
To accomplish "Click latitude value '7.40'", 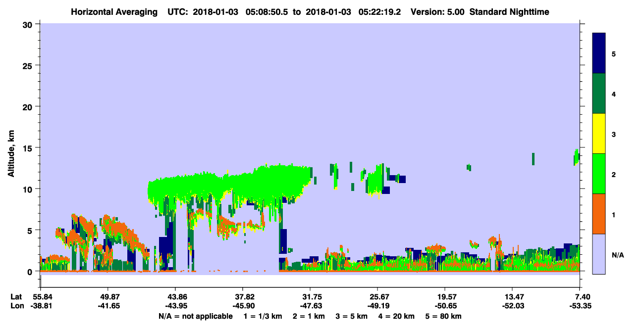I will (x=582, y=297).
